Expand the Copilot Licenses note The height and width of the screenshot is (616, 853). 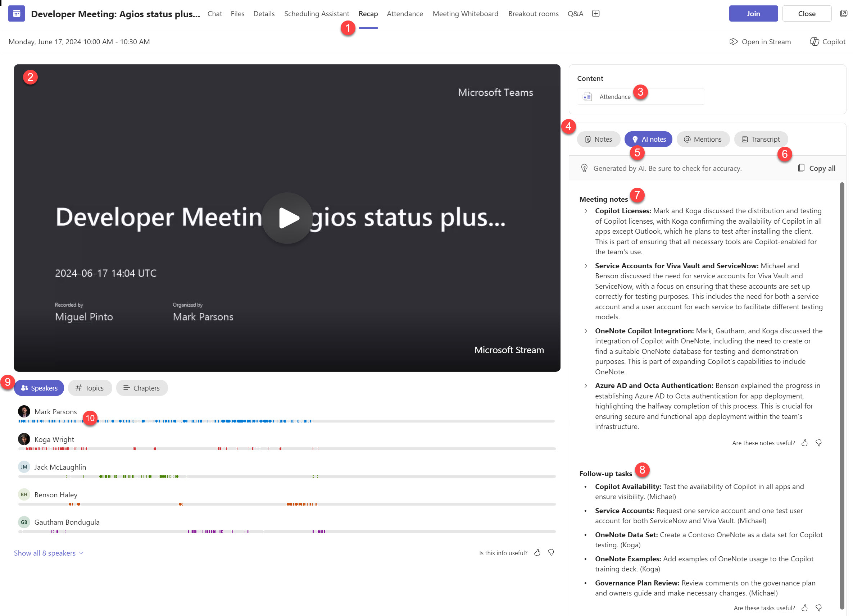tap(586, 211)
